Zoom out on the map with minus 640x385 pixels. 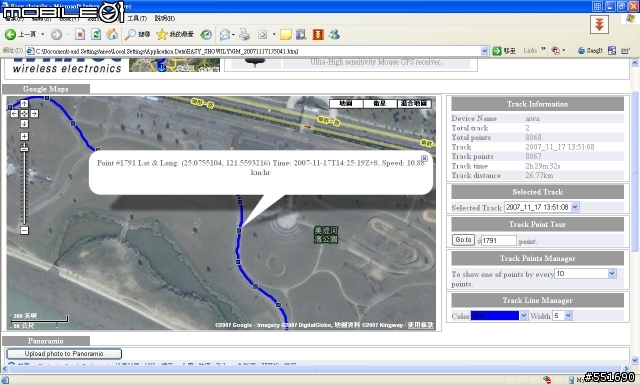24,230
